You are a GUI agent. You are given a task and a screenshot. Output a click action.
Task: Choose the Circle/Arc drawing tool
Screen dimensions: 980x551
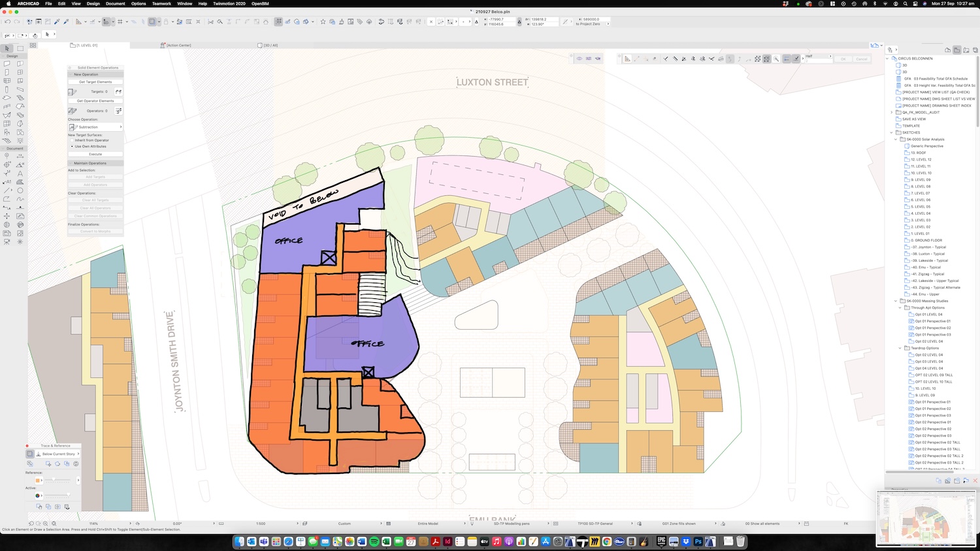20,191
